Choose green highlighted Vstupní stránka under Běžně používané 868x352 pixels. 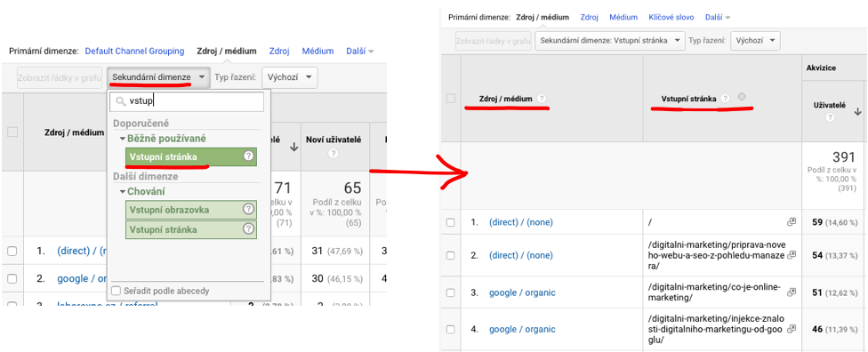191,156
